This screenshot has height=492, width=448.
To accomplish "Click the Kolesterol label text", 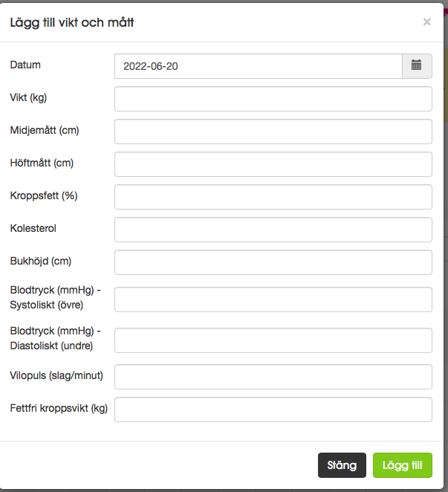I will (x=33, y=228).
